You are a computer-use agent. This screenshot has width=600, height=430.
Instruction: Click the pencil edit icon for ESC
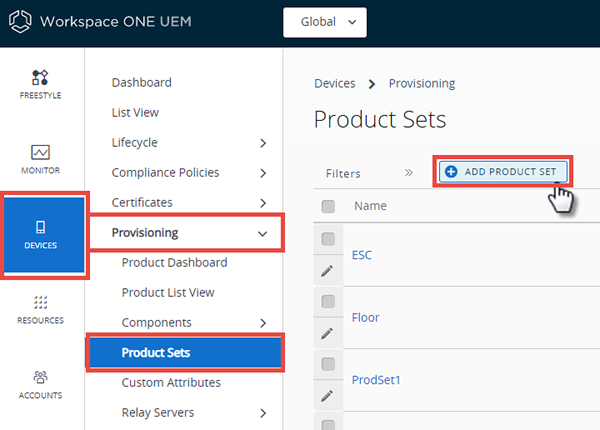point(327,271)
